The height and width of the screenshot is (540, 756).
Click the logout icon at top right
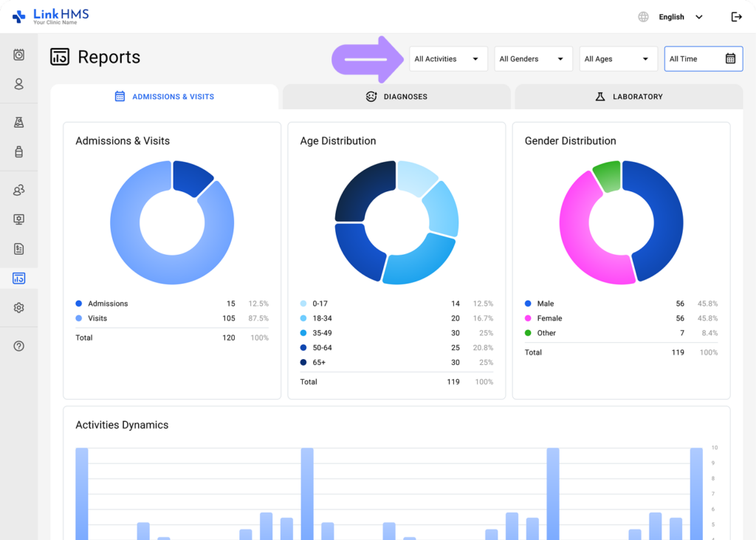736,16
